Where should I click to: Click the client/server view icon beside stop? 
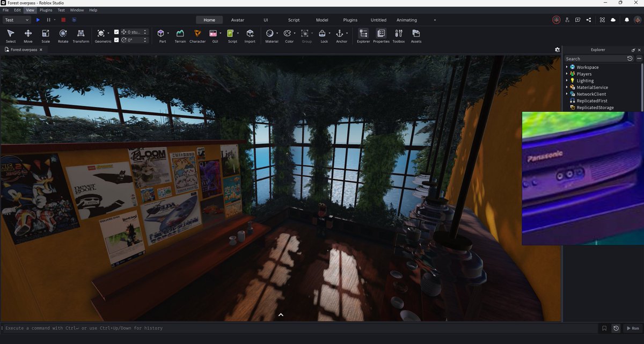[74, 20]
